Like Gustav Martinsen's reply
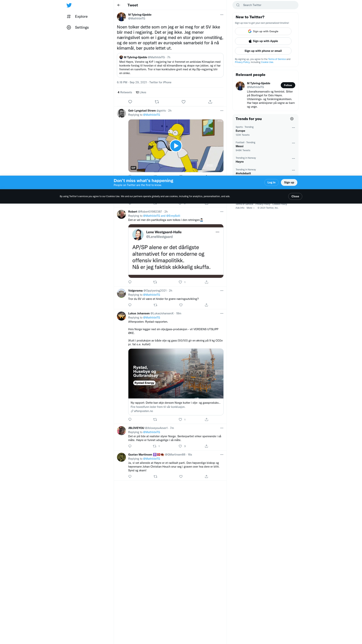The height and width of the screenshot is (644, 362). click(181, 476)
